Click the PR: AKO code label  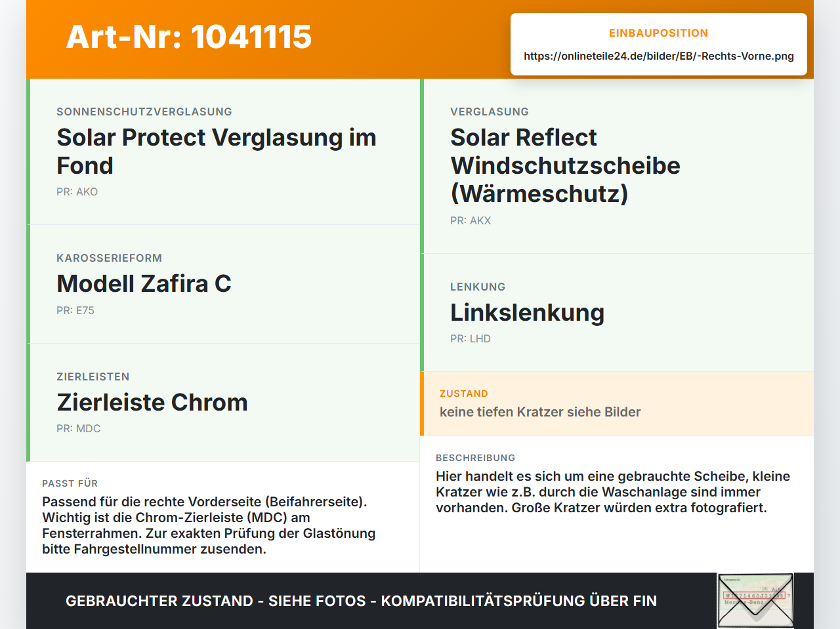[x=77, y=192]
